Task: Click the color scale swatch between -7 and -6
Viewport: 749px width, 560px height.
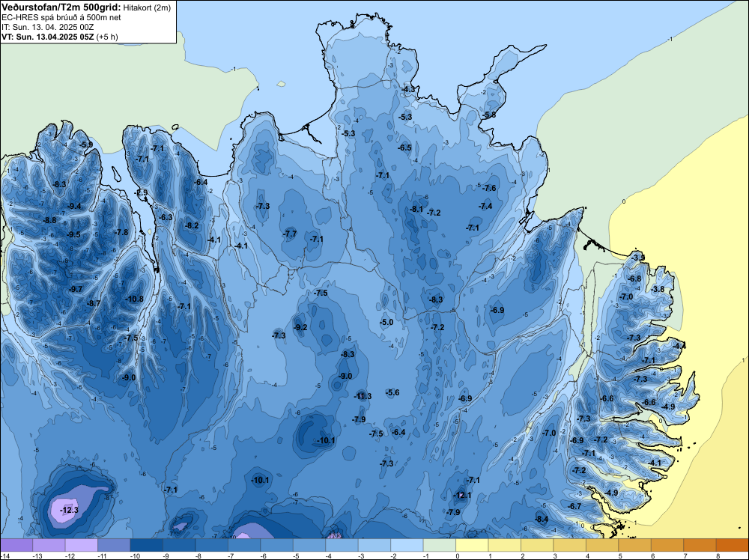Action: pyautogui.click(x=244, y=545)
